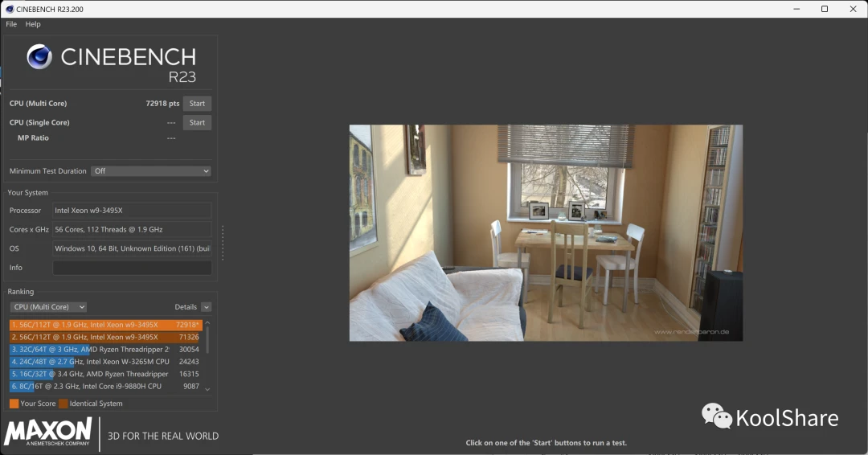
Task: Select the 16C/32T Ryzen Threadripper ranking row
Action: (106, 374)
